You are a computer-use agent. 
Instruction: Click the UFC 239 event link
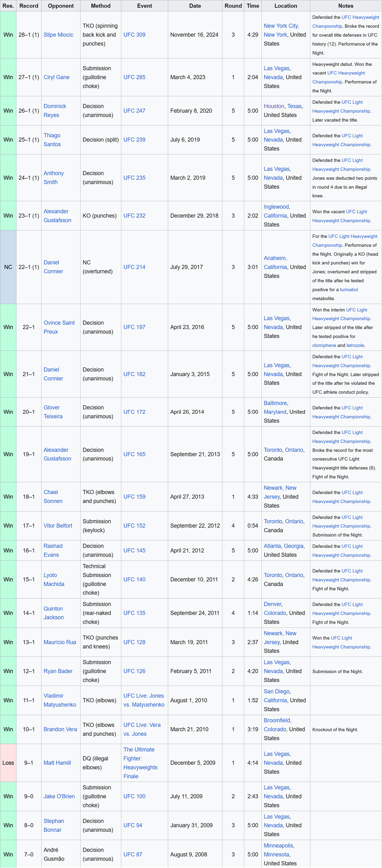(x=134, y=140)
